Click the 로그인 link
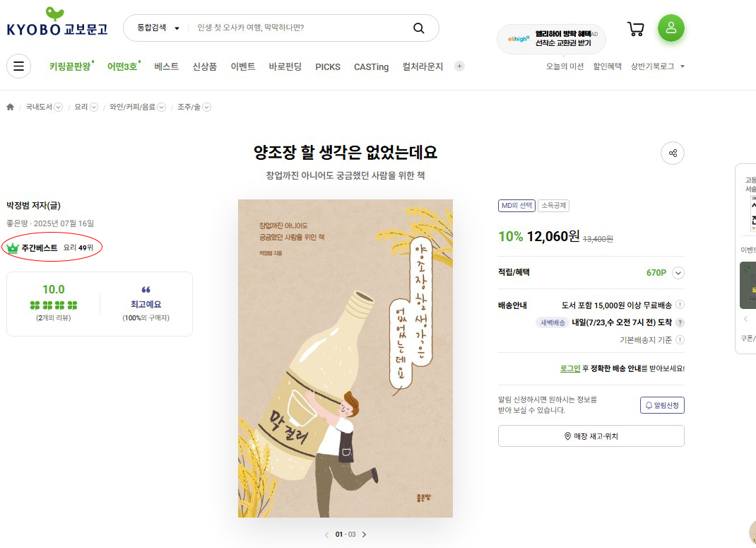The height and width of the screenshot is (548, 756). point(570,368)
